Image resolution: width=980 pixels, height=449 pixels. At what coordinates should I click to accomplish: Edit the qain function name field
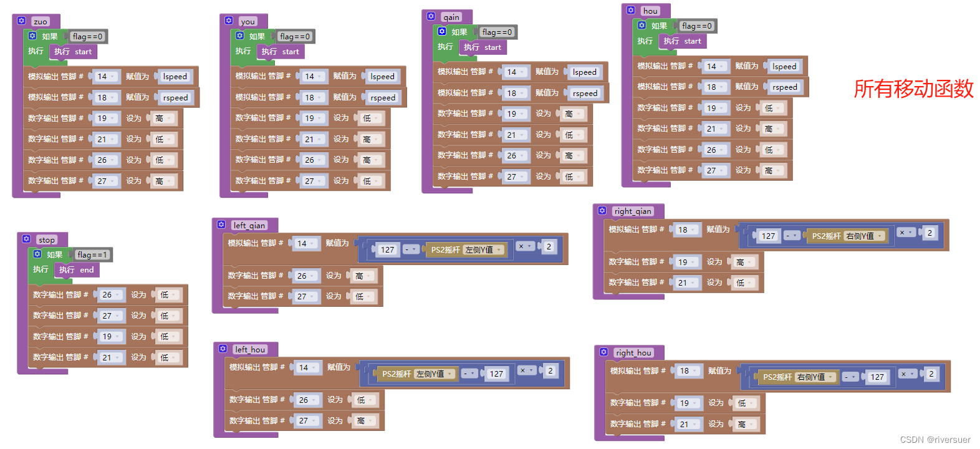(x=451, y=17)
